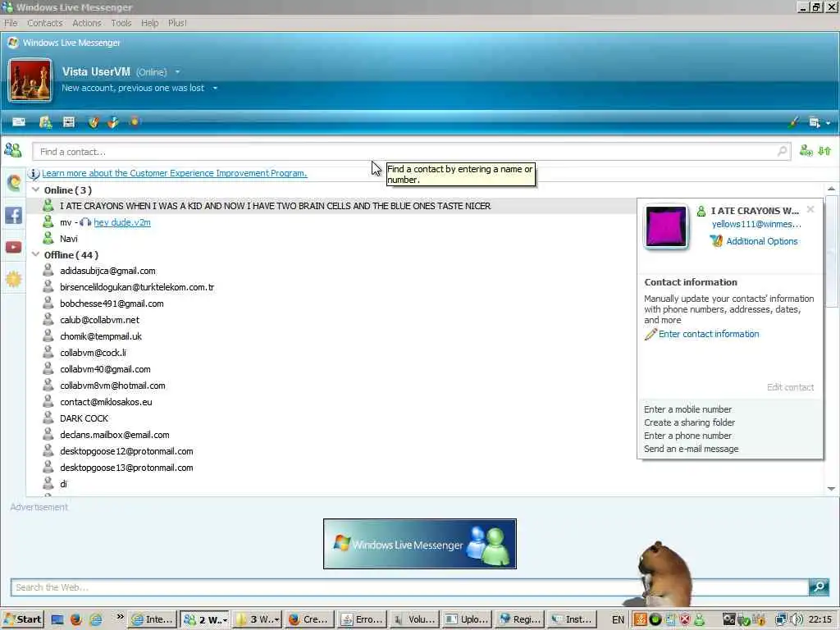Select contact declans.mailbox@email.com

(115, 435)
